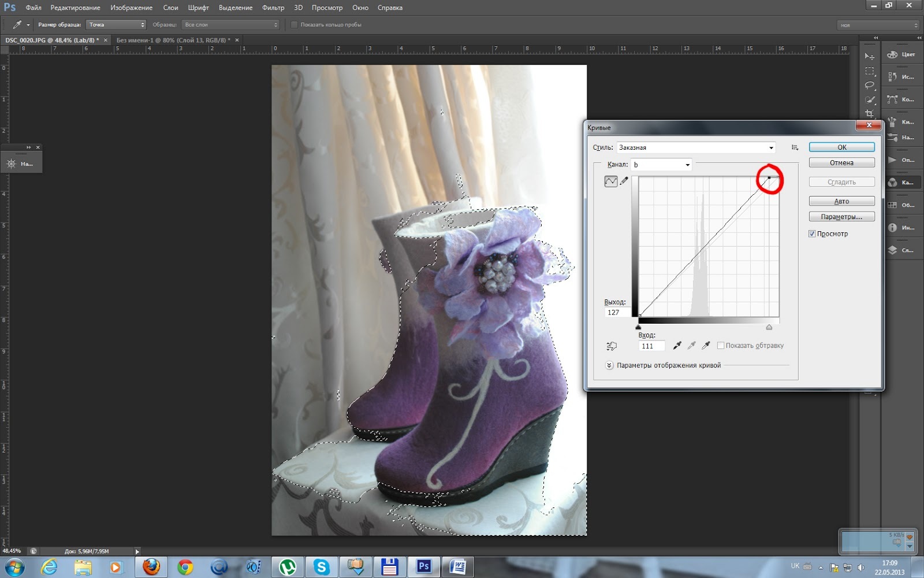Click status bar document preview icon
This screenshot has width=924, height=578.
(x=33, y=551)
